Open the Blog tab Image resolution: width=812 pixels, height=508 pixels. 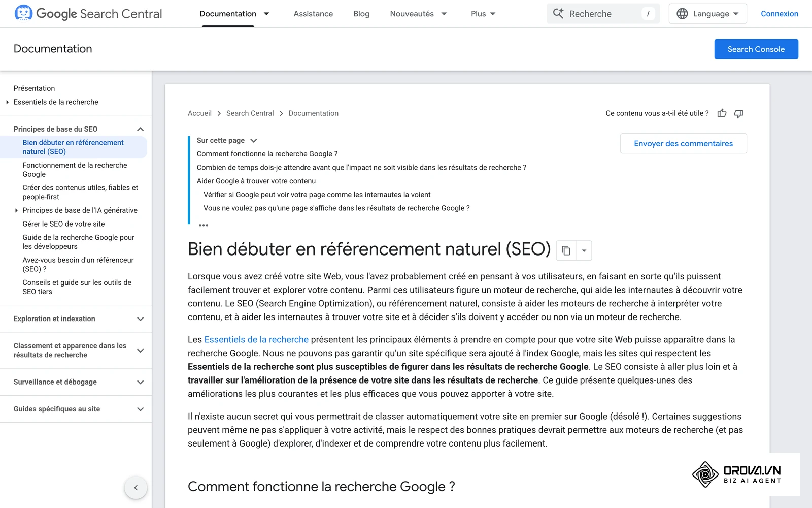[x=361, y=14]
